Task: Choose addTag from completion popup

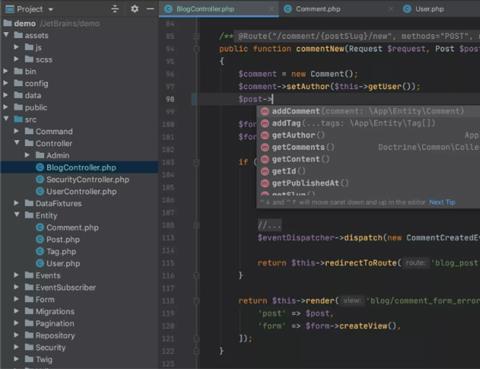Action: [368, 123]
